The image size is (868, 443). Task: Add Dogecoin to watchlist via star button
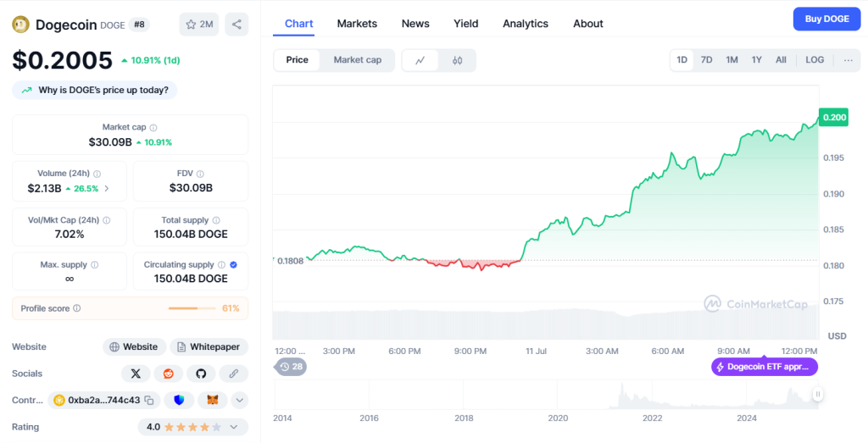point(199,25)
